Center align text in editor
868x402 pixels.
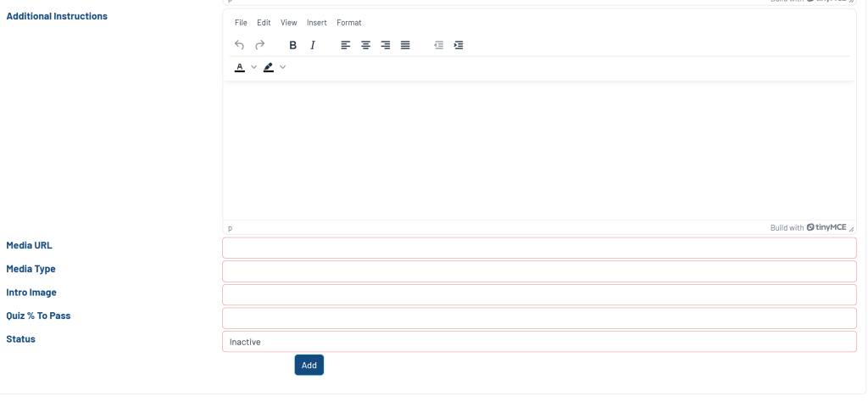365,45
